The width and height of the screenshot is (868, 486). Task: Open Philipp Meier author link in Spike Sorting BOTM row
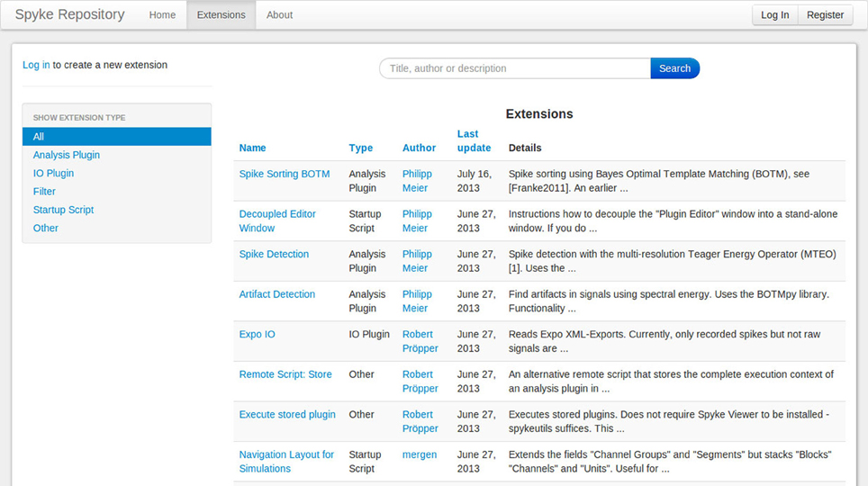[417, 181]
